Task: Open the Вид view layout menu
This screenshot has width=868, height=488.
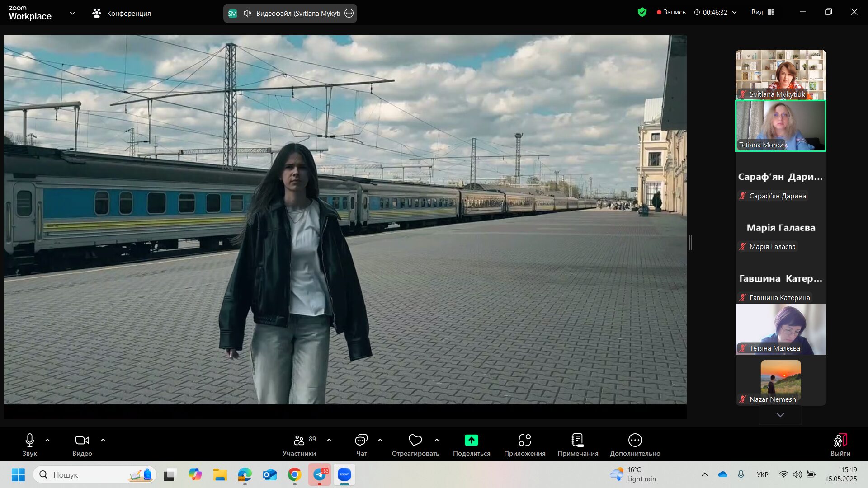Action: click(762, 12)
